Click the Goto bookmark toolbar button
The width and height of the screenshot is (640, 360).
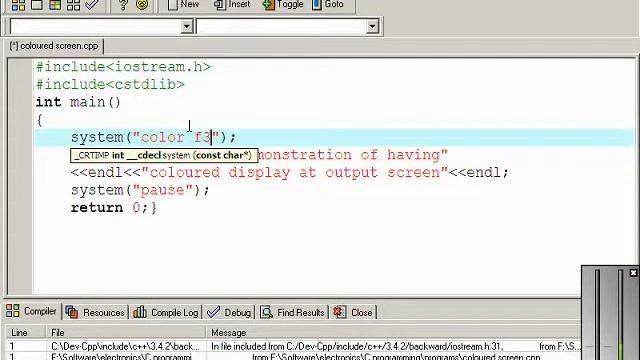pyautogui.click(x=328, y=4)
